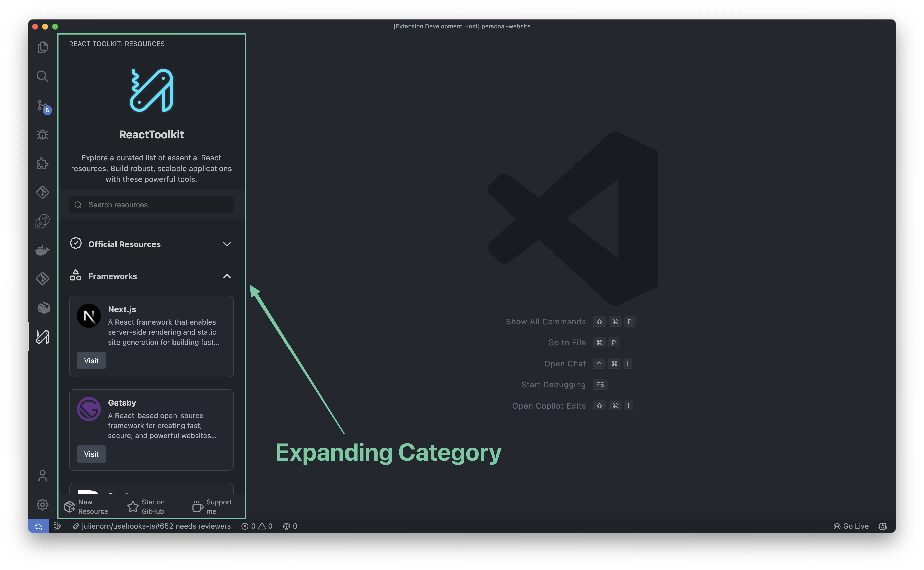Visit the Next.js resource
The height and width of the screenshot is (570, 924).
tap(91, 361)
